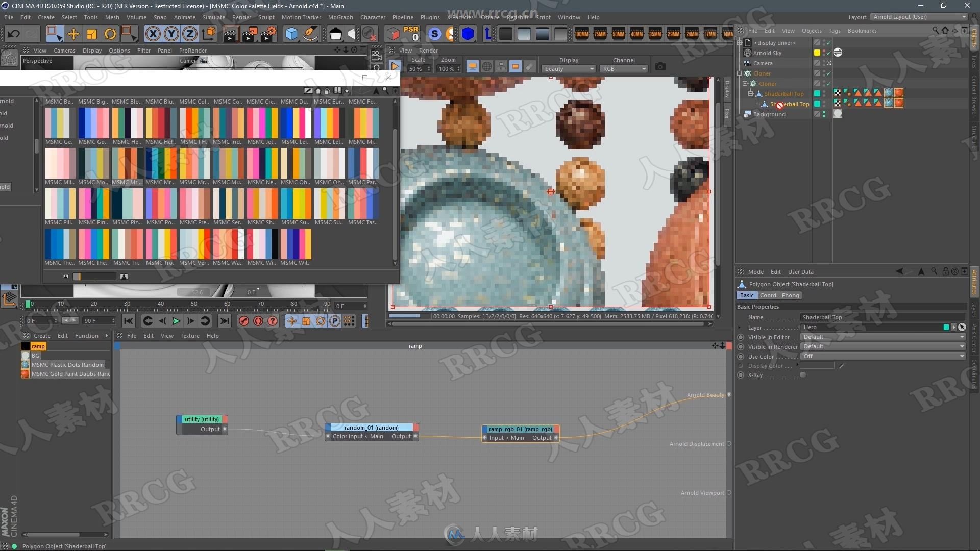Select the 50MM lens preset
980x551 pixels.
tap(619, 34)
